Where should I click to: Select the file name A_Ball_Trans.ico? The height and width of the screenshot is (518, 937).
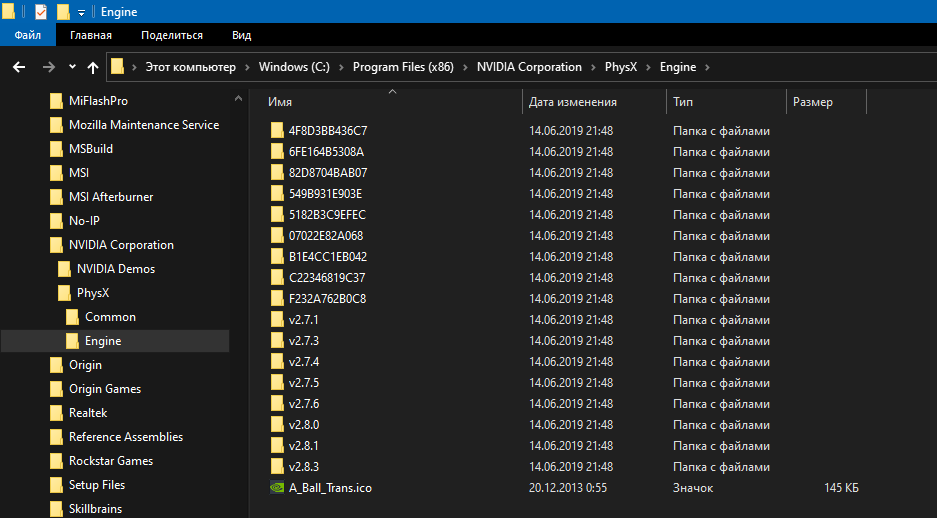330,488
